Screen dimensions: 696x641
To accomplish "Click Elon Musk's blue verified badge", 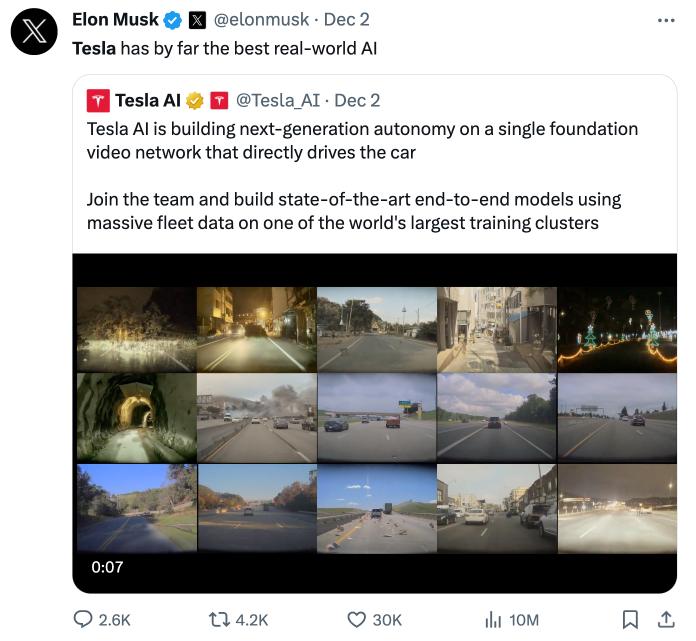I will pos(173,20).
